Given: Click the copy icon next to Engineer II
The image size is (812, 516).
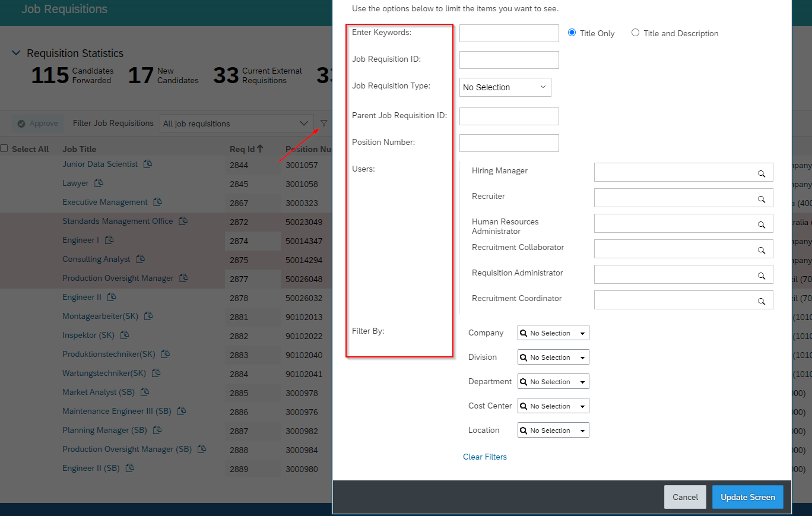Looking at the screenshot, I should click(112, 297).
